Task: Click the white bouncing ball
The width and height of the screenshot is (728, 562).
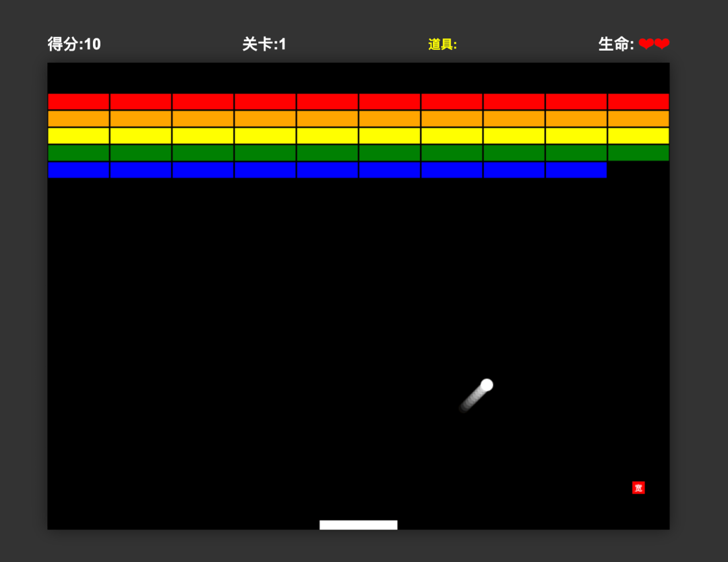Action: 487,385
